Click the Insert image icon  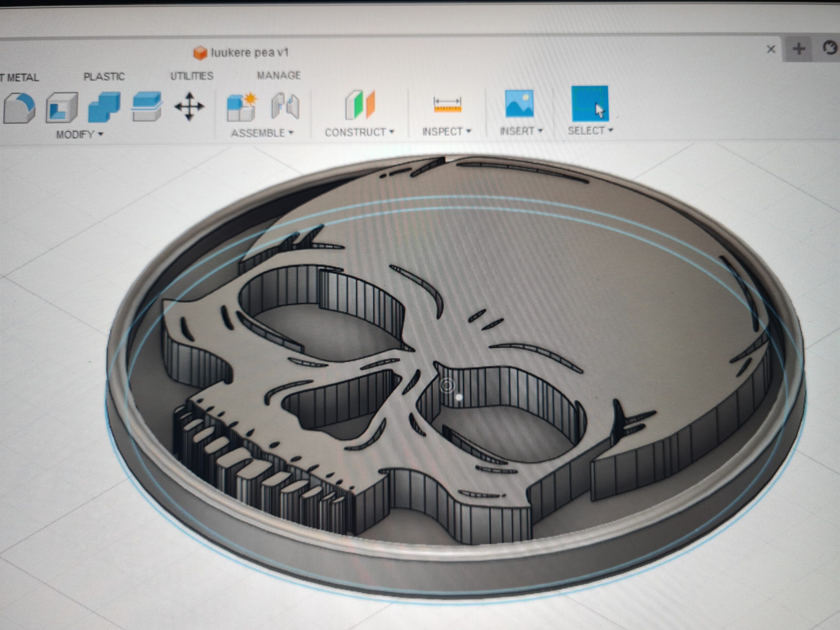[519, 103]
